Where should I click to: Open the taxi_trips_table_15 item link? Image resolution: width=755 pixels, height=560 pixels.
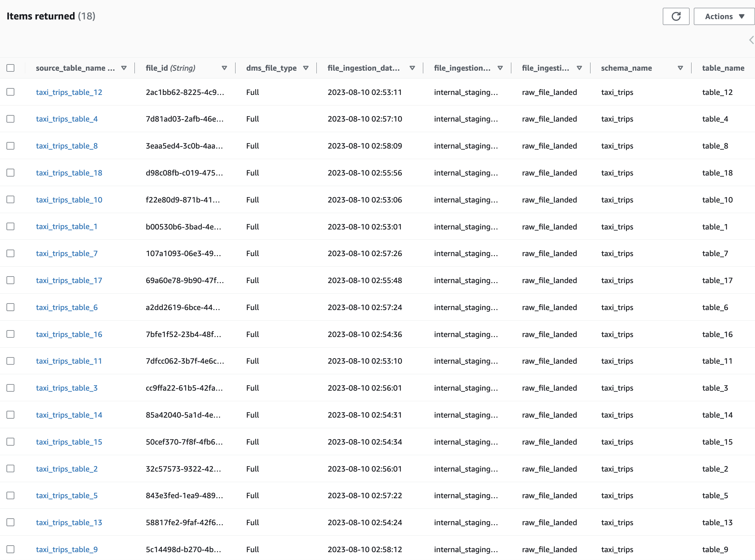pos(69,442)
